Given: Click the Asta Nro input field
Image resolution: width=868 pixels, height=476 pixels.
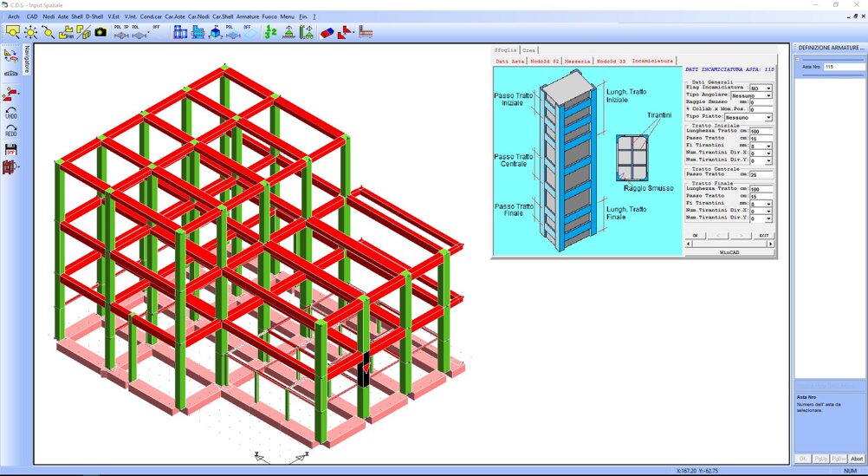Looking at the screenshot, I should point(842,66).
